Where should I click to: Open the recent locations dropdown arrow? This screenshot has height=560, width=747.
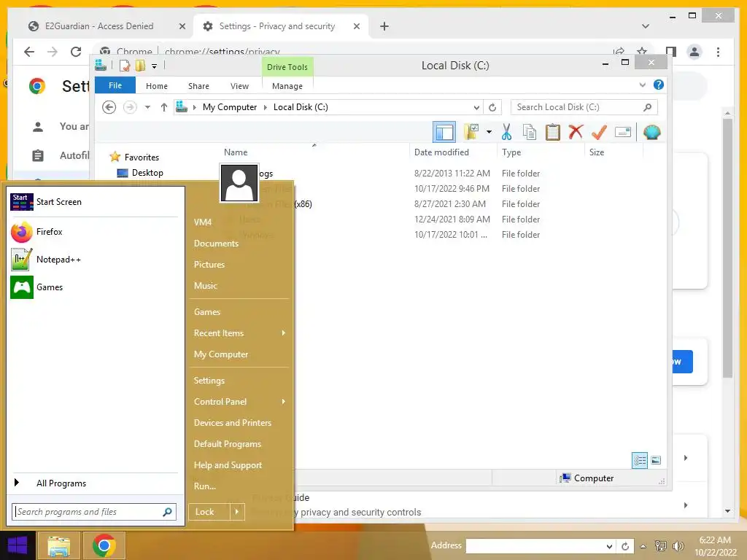pos(147,107)
